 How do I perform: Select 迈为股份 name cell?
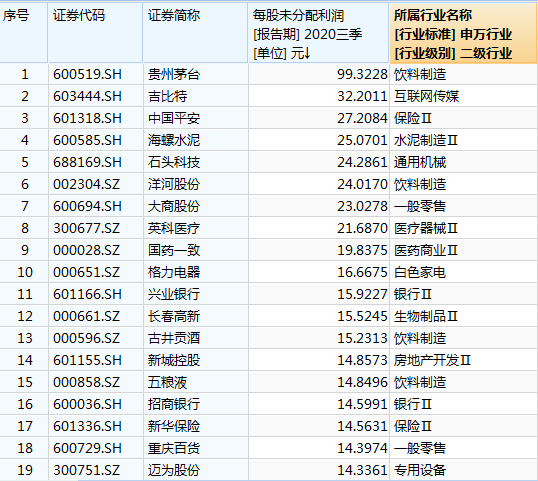pos(196,470)
